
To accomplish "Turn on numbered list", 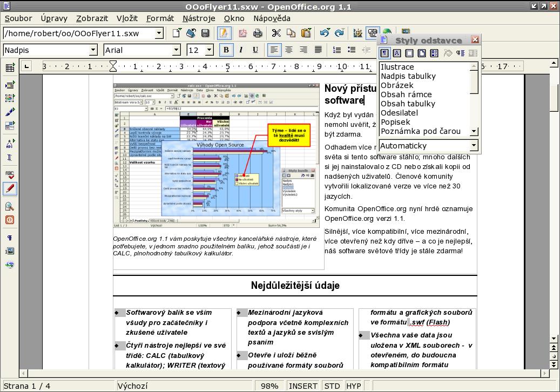I will (x=337, y=50).
